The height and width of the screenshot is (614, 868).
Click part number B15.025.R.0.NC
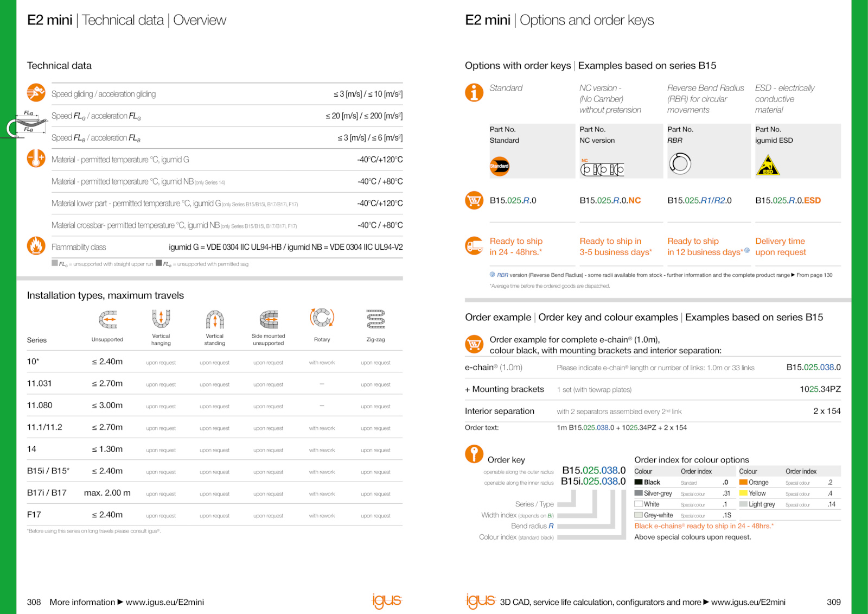point(610,200)
